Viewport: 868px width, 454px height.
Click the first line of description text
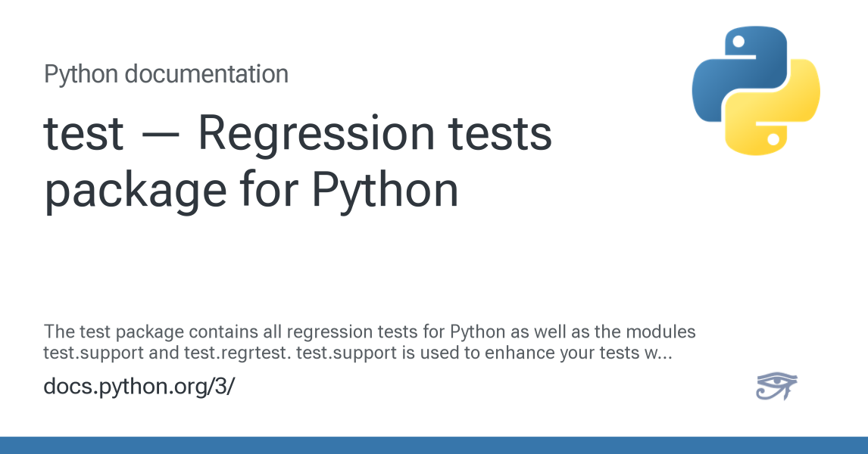pos(370,331)
